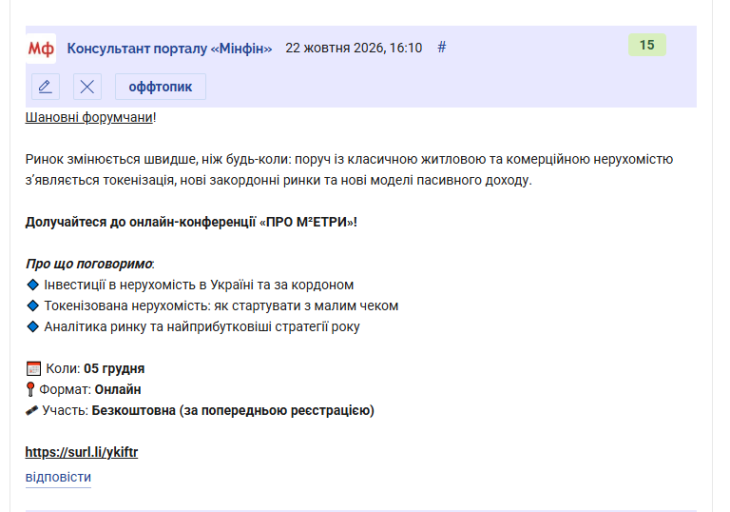Click diamond bullet beside Інвестиції в нерухомість
730x512 pixels.
point(33,284)
